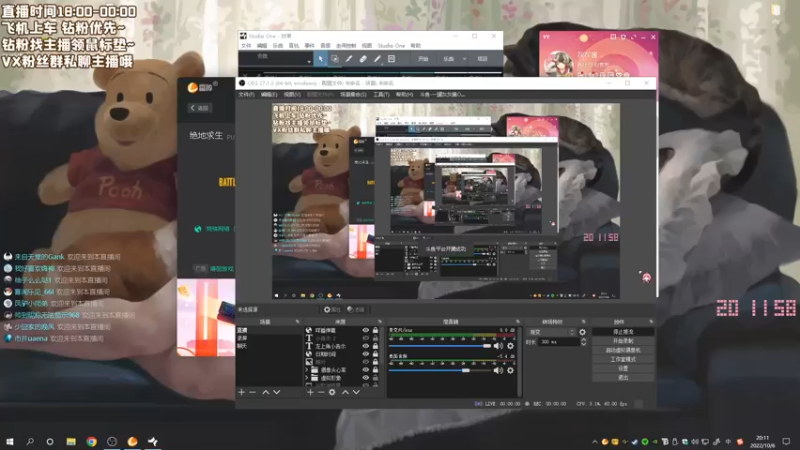The width and height of the screenshot is (800, 450).
Task: Click the audio mixer vertical scrollbar
Action: [x=519, y=361]
